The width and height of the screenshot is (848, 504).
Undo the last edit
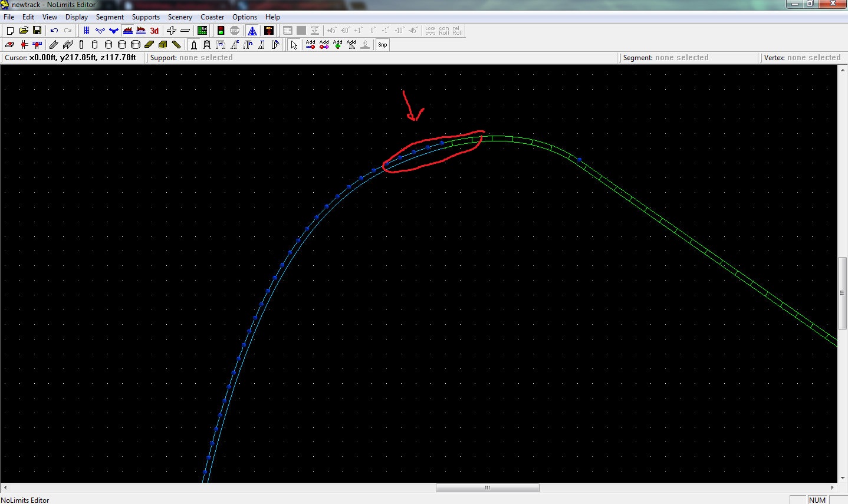pyautogui.click(x=54, y=31)
